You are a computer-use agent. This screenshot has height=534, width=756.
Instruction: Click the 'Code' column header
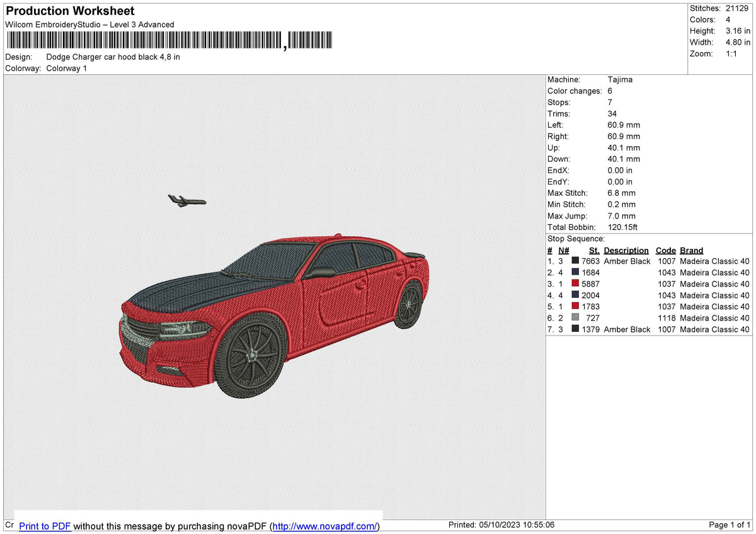click(x=665, y=251)
